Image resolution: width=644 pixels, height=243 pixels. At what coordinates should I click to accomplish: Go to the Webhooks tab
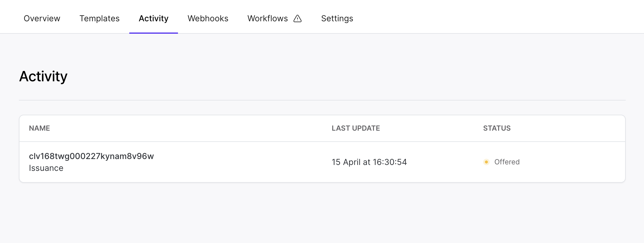208,18
